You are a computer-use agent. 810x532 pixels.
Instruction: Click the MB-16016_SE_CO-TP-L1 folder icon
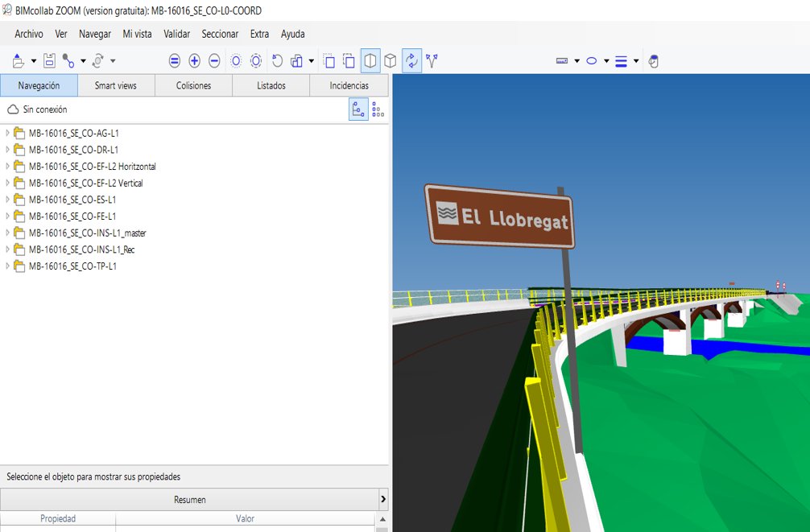(x=19, y=266)
